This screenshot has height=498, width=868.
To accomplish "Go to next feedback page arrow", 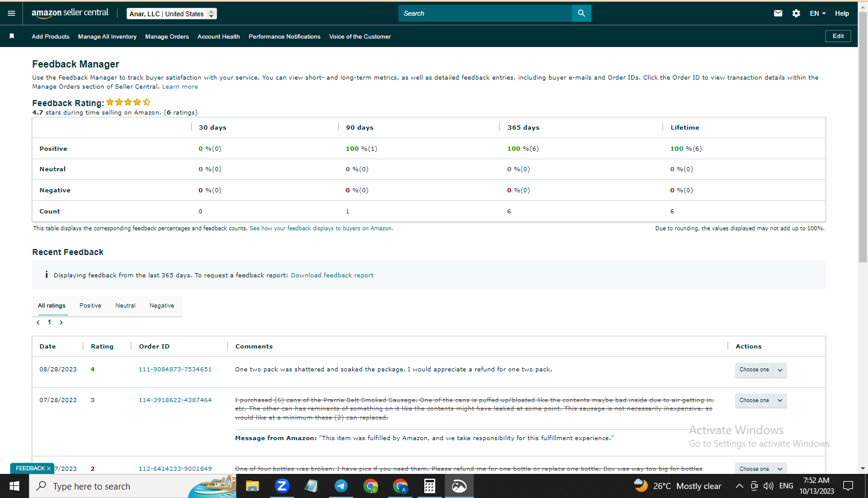I will pyautogui.click(x=61, y=323).
